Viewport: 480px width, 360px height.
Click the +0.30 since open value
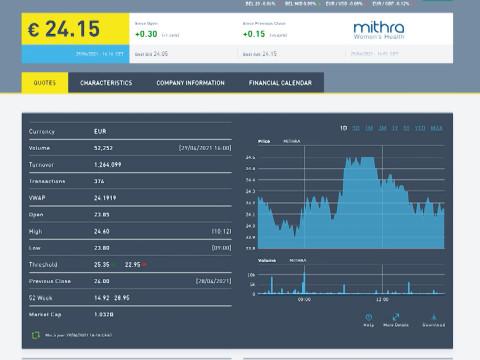point(146,34)
